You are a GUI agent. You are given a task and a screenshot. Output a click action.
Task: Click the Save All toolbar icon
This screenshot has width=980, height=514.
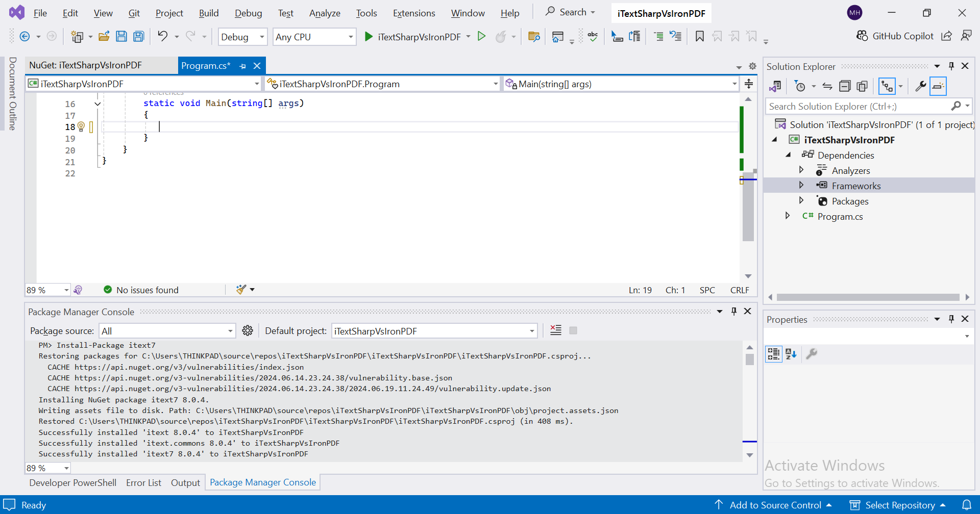(138, 36)
